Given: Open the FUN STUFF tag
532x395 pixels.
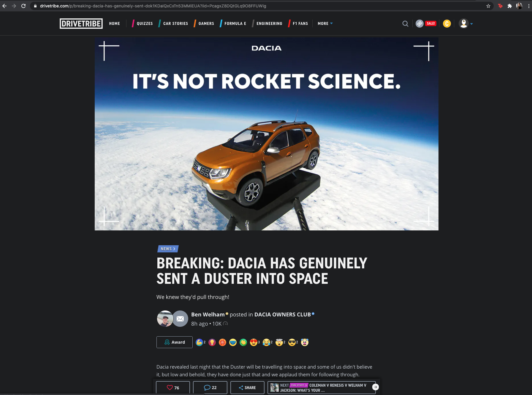Looking at the screenshot, I should (299, 385).
